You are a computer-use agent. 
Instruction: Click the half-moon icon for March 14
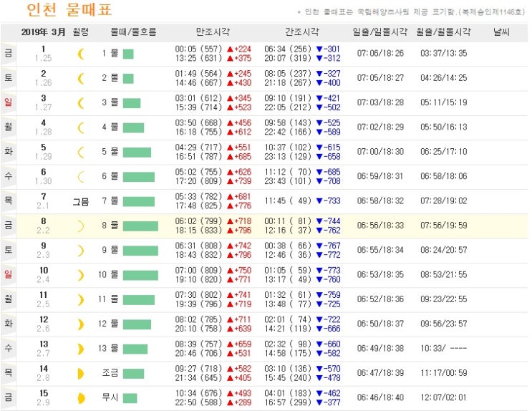click(x=81, y=374)
